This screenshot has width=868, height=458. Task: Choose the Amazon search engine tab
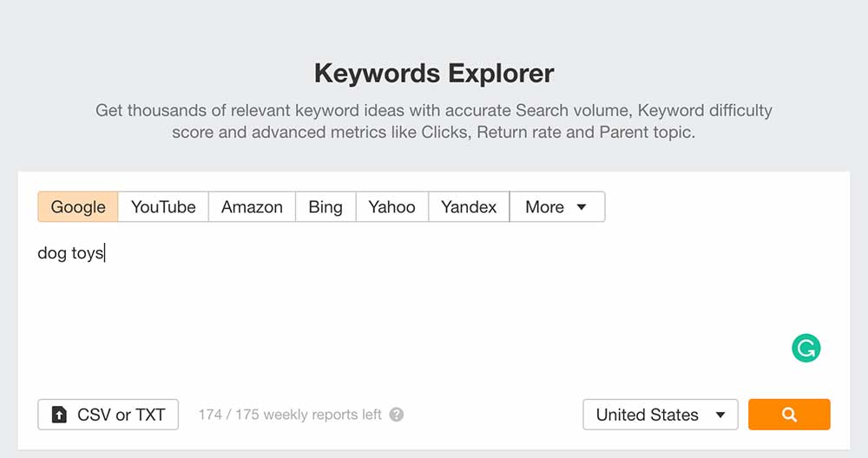[x=252, y=207]
